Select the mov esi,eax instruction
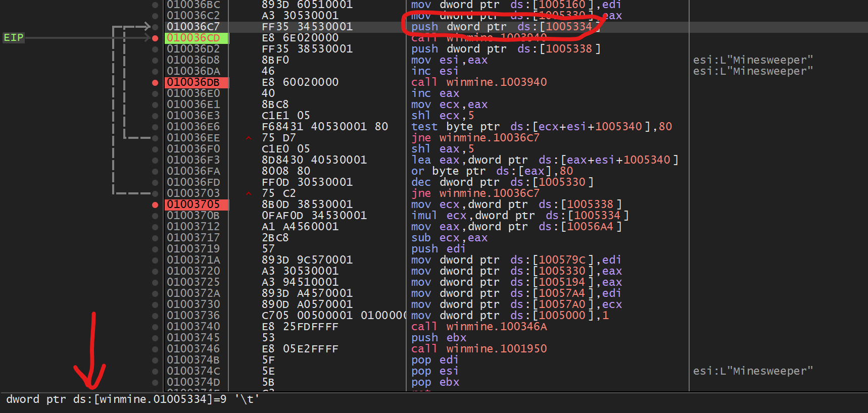 [x=449, y=60]
